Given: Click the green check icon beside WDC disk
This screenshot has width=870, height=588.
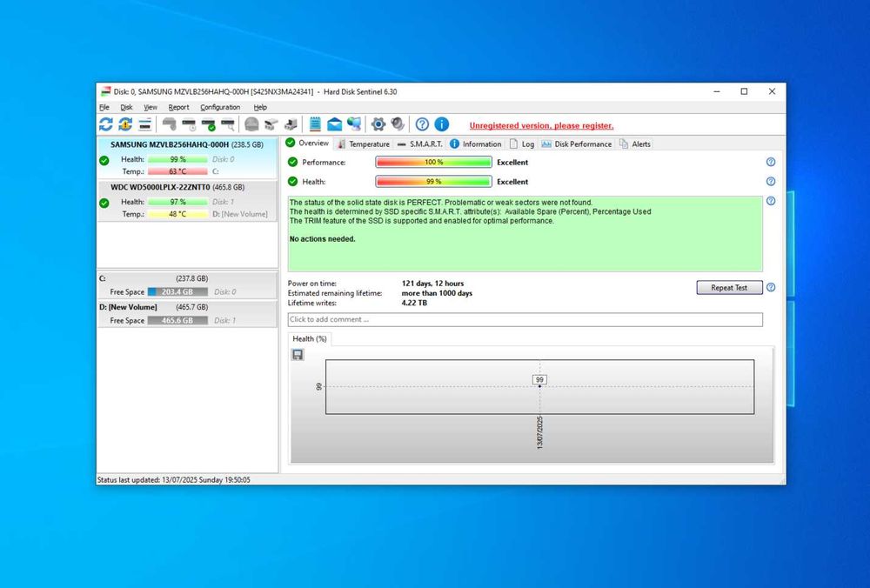Looking at the screenshot, I should 104,203.
